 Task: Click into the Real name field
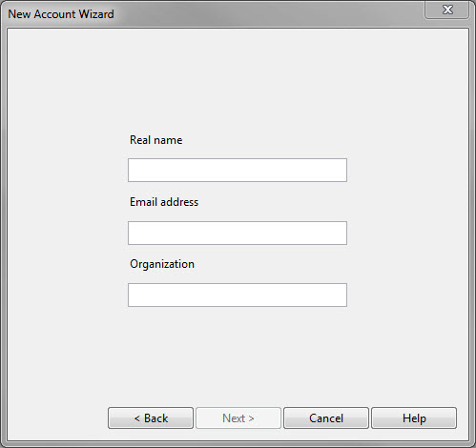[238, 171]
